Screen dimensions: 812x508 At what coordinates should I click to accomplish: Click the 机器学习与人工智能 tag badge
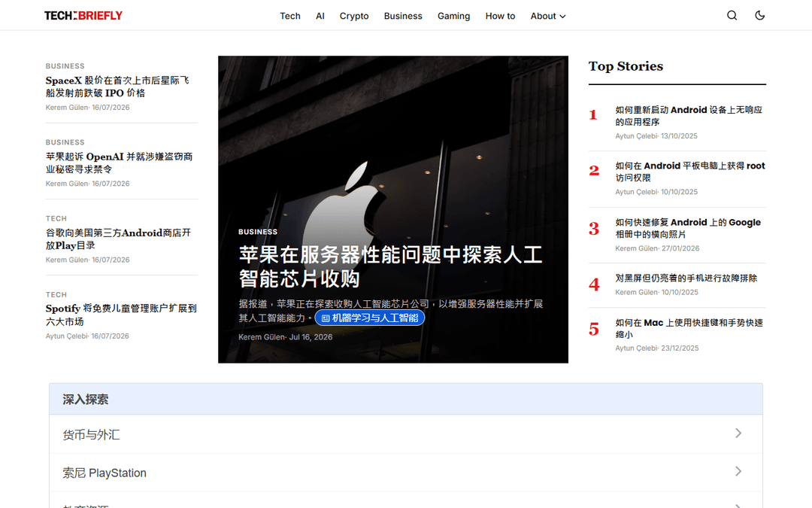pyautogui.click(x=370, y=318)
